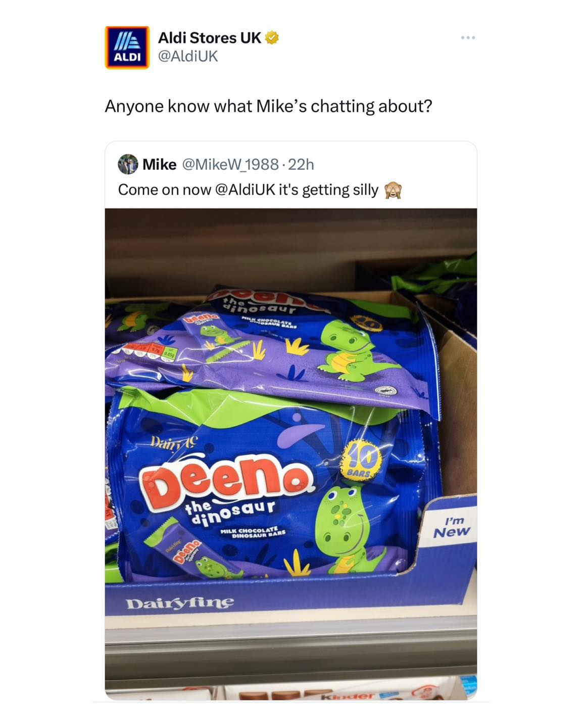Image resolution: width=582 pixels, height=728 pixels.
Task: Open the 22h timestamp of quoted tweet
Action: tap(301, 164)
